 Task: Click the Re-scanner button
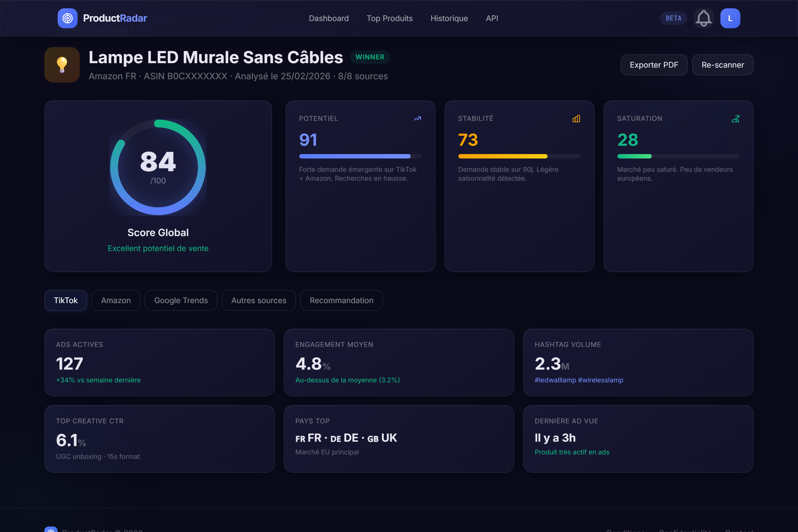(x=723, y=65)
